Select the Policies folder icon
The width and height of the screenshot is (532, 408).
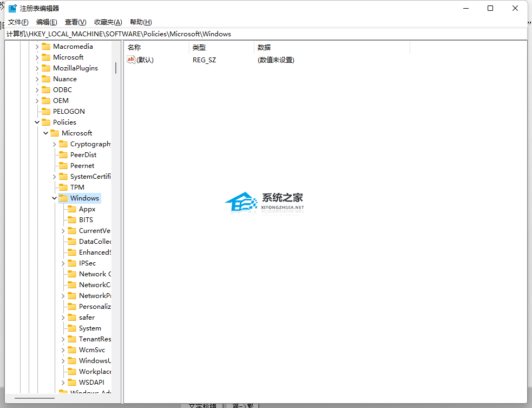[x=46, y=122]
